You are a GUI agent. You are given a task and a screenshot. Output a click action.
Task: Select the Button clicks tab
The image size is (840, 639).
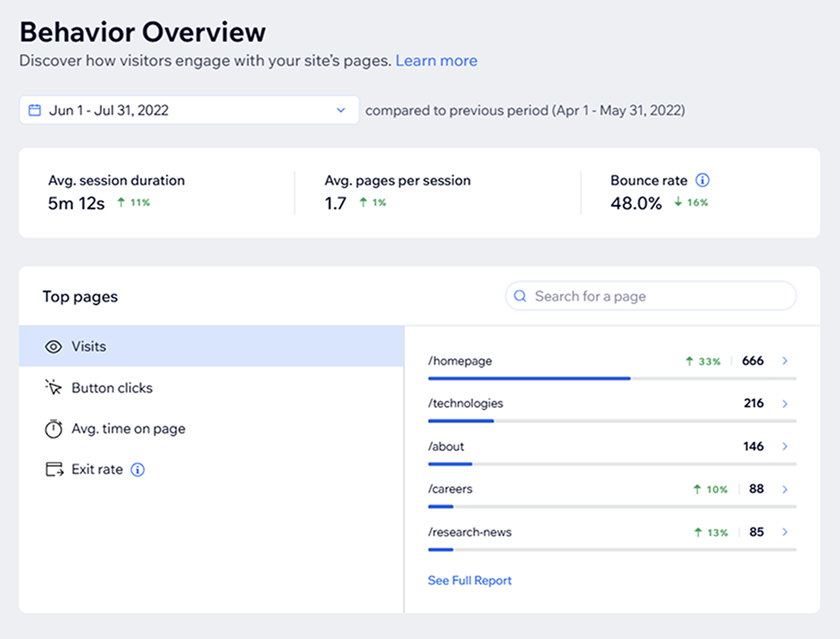click(112, 388)
